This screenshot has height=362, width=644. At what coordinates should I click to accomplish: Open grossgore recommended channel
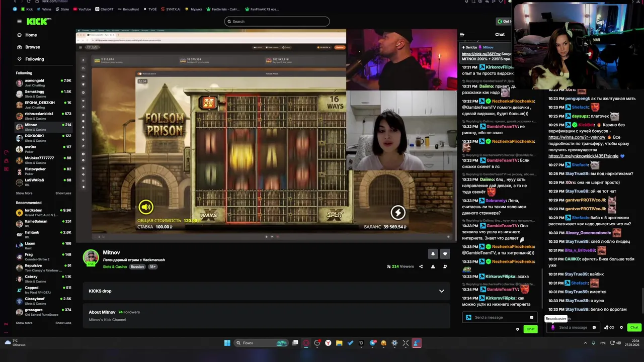click(44, 312)
